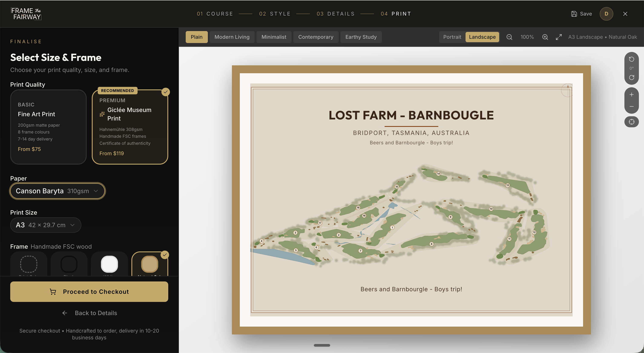Screen dimensions: 644x353
Task: Recenter preview with the crosshair icon
Action: (631, 122)
